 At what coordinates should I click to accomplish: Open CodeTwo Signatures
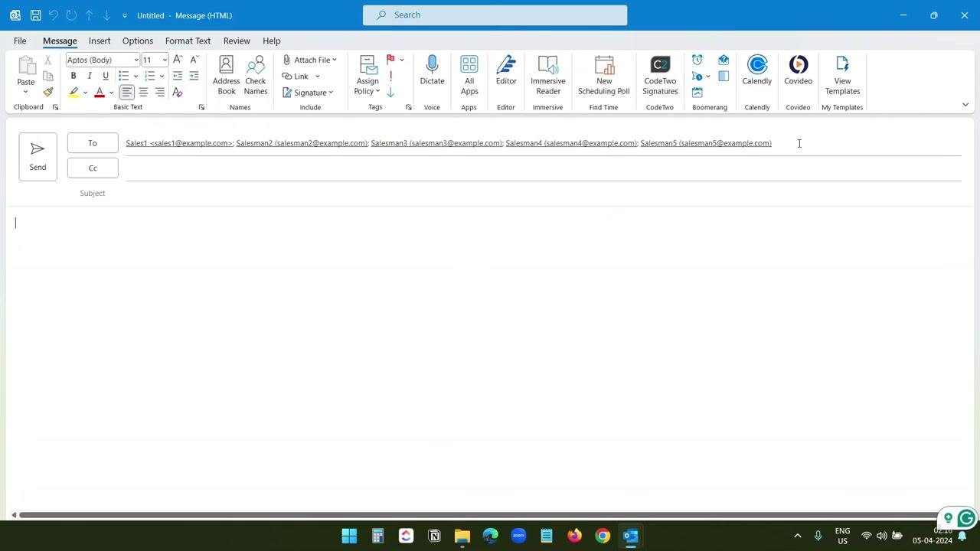click(x=660, y=75)
